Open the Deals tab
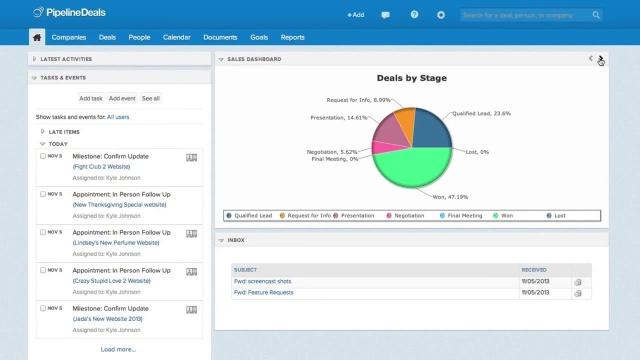This screenshot has width=640, height=360. click(107, 37)
